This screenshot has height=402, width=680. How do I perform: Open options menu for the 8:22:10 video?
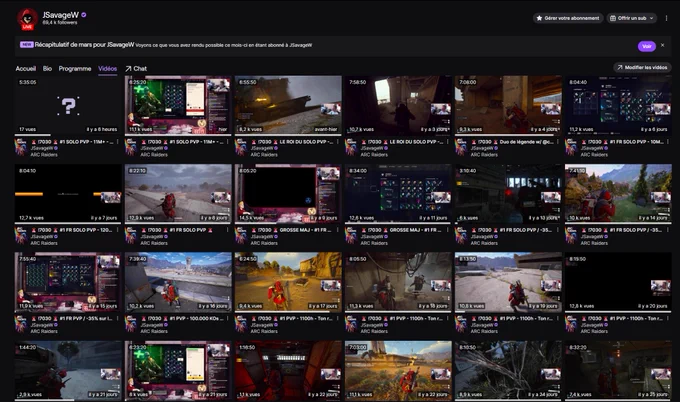coord(228,230)
